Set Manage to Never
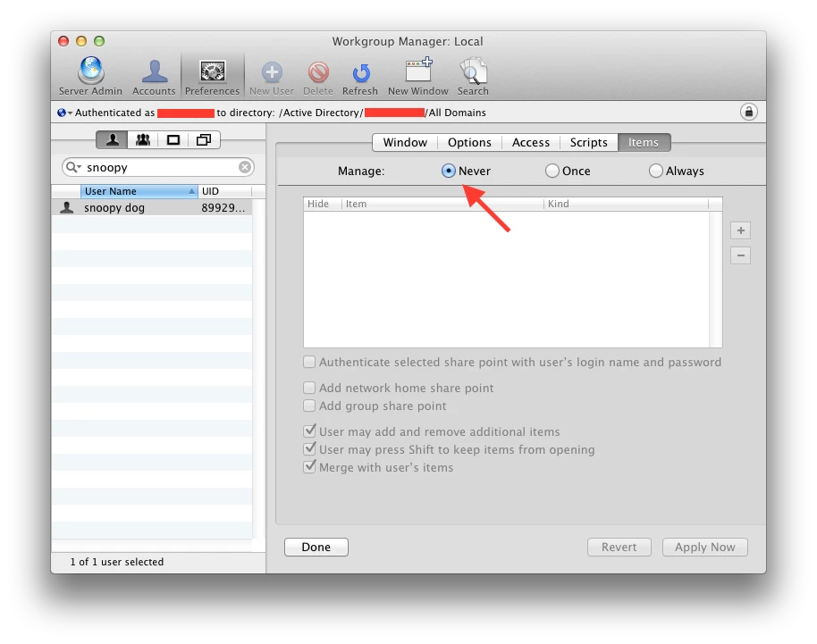The width and height of the screenshot is (817, 644). [448, 171]
